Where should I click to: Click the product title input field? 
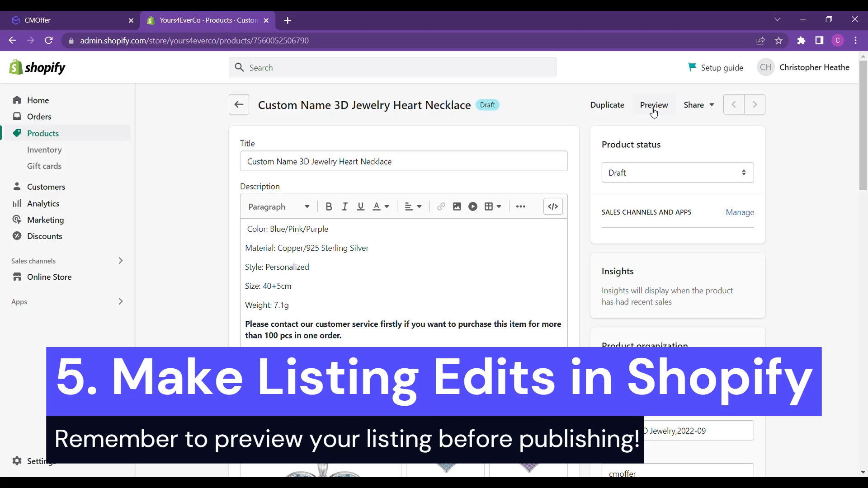click(406, 161)
